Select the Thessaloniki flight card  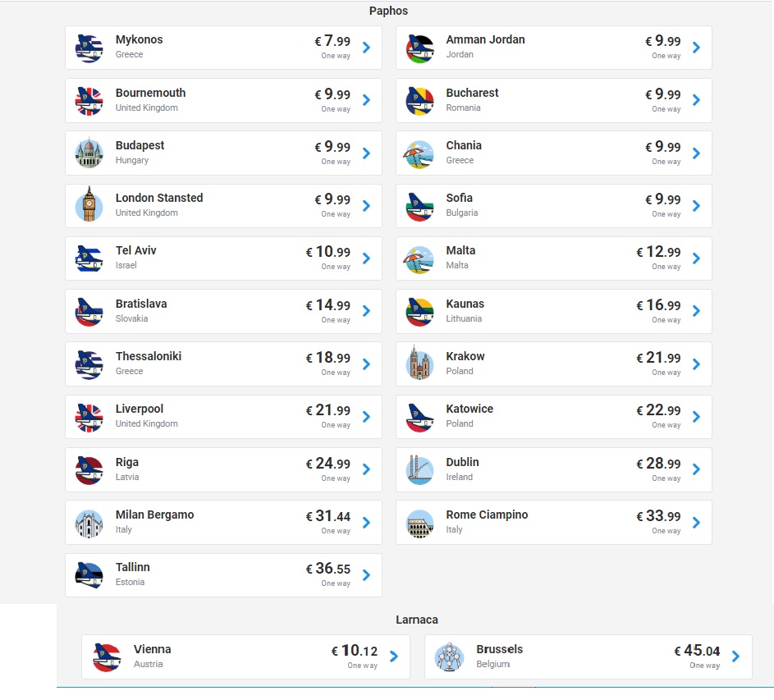(x=223, y=364)
